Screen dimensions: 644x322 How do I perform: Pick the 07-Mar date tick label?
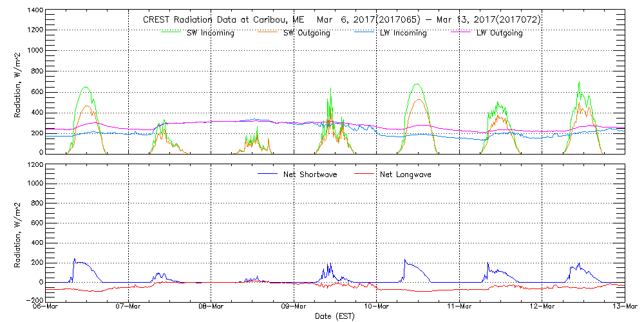click(x=129, y=307)
